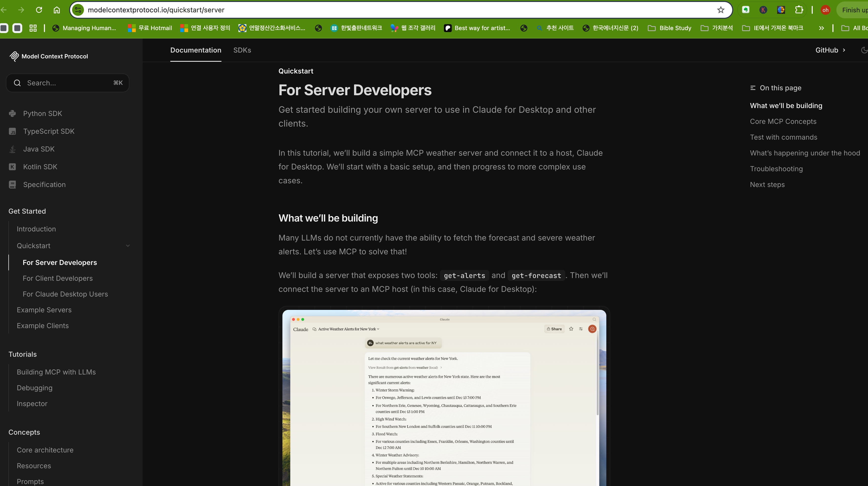This screenshot has width=868, height=486.
Task: Open the Inspector tutorial
Action: pyautogui.click(x=32, y=404)
